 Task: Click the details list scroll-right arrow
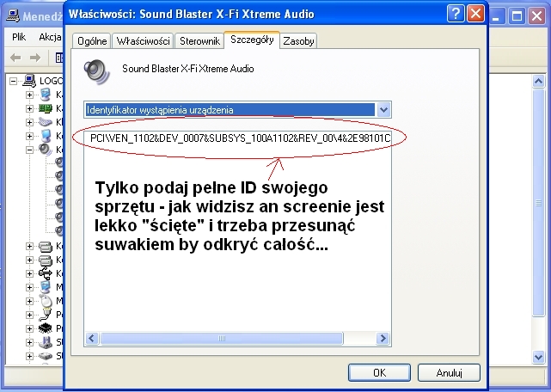[383, 338]
